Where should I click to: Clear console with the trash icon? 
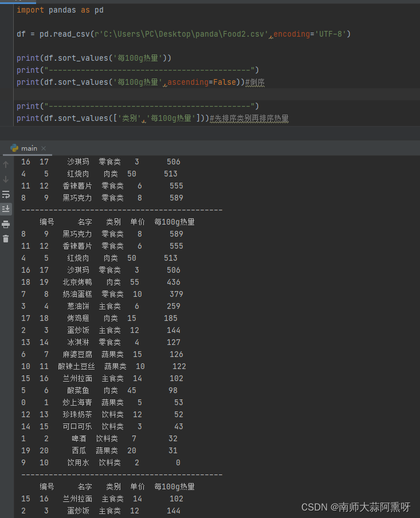tap(6, 238)
